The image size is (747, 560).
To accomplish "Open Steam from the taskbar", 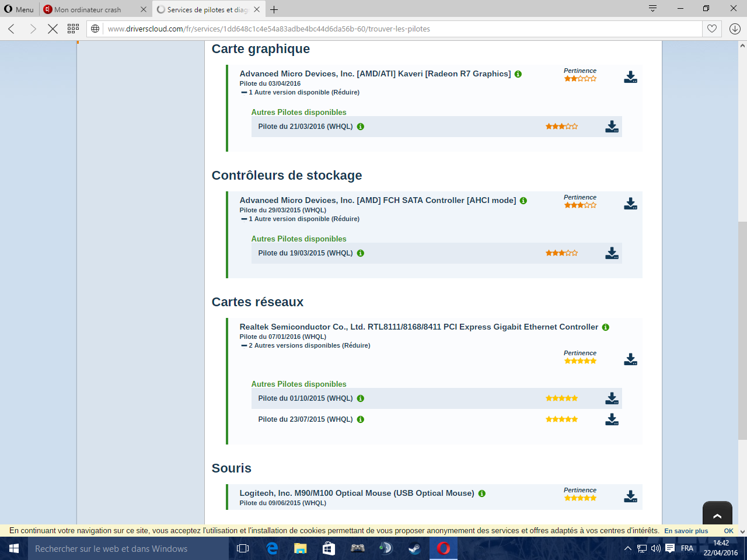I will (x=414, y=548).
